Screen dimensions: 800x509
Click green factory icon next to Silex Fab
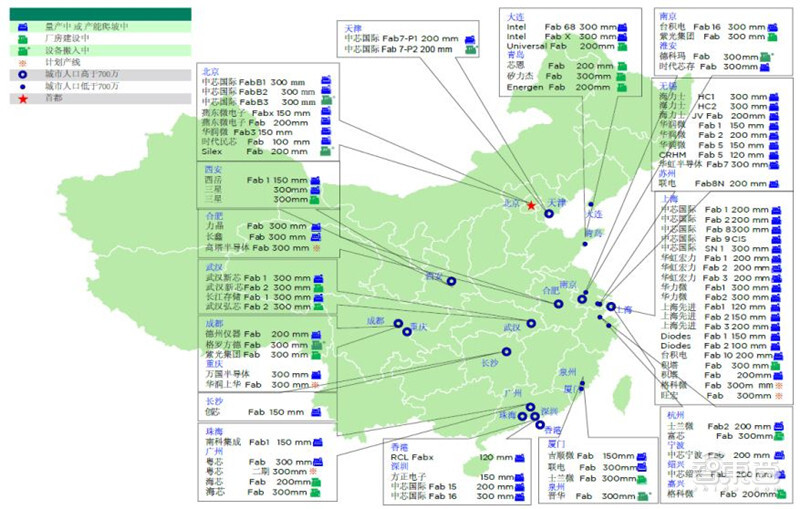[325, 152]
